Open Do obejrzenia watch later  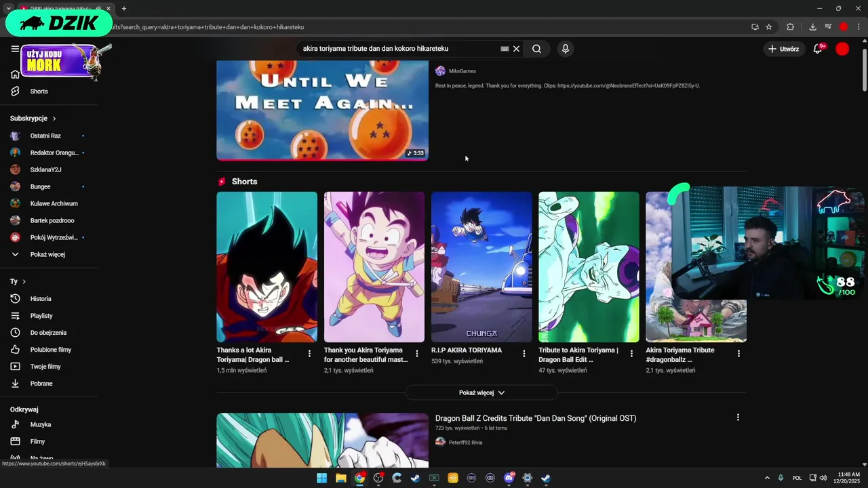[x=49, y=333]
